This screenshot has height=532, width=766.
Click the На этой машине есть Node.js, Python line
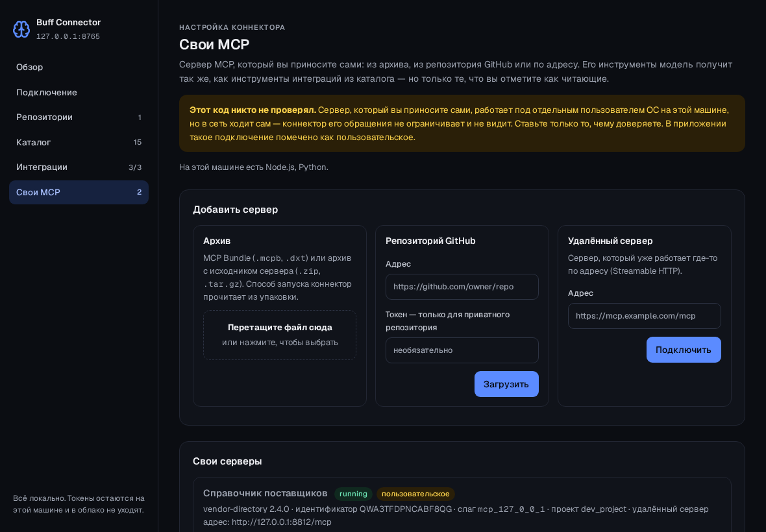[x=254, y=167]
